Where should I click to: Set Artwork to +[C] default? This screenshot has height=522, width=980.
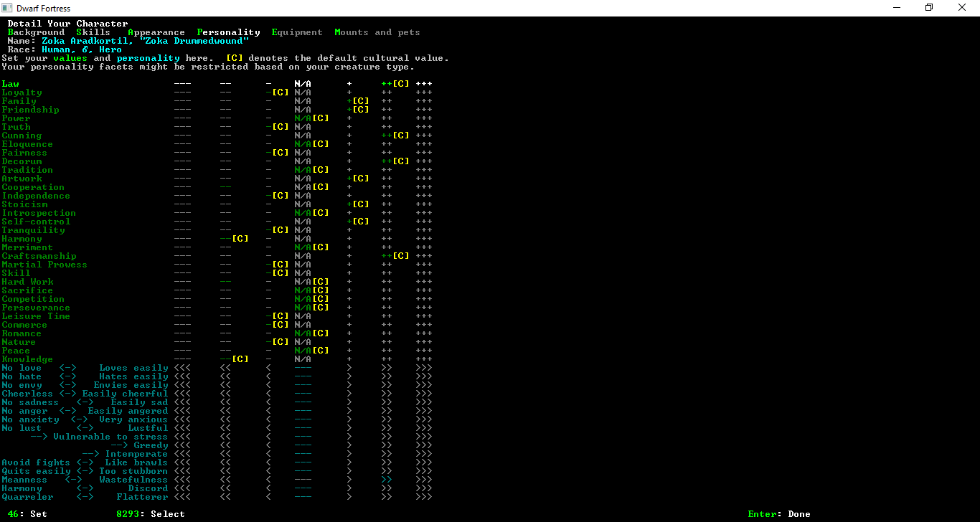357,179
